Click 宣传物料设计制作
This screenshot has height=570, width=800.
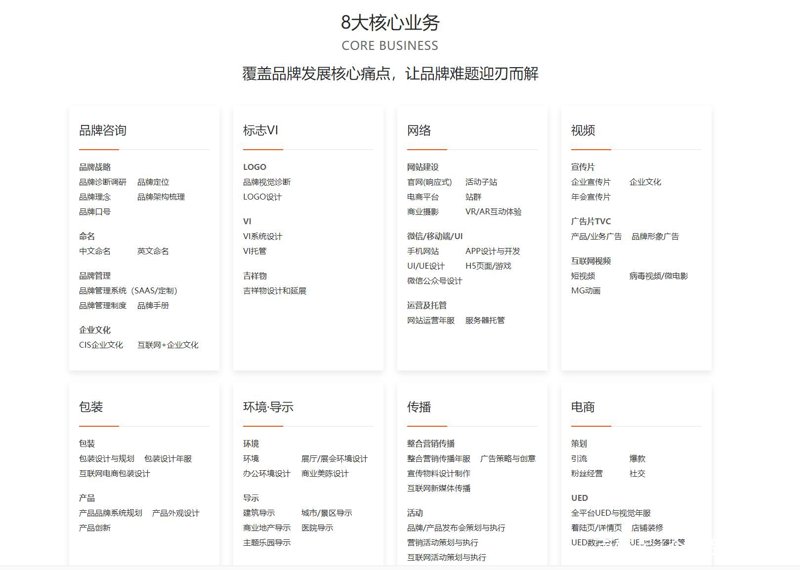pyautogui.click(x=438, y=474)
